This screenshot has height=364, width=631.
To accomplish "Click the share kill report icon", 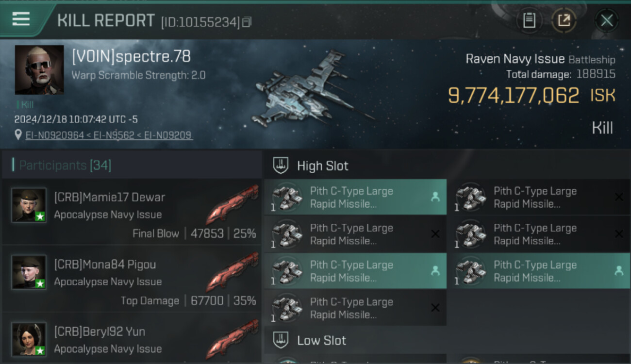I will tap(564, 20).
